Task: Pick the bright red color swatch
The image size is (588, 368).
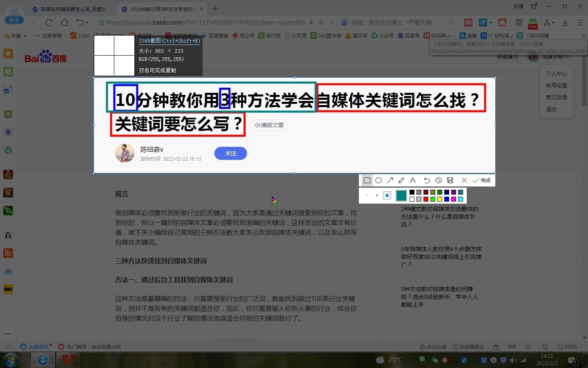Action: tap(426, 199)
